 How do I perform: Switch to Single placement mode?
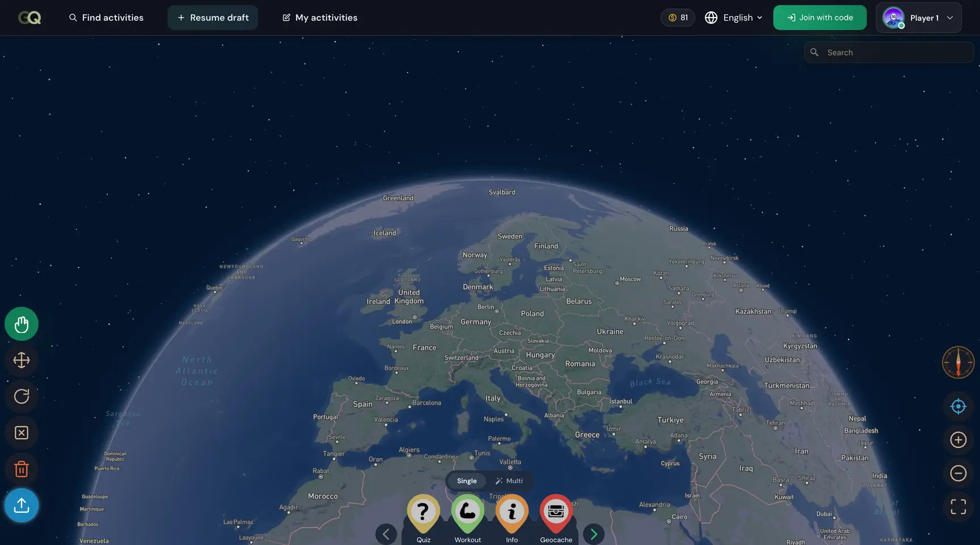click(x=467, y=481)
